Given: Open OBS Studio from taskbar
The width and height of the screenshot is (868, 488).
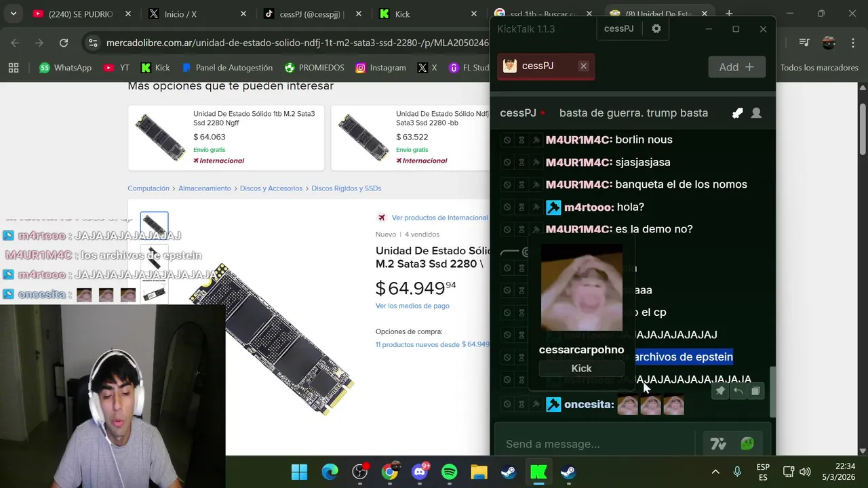Looking at the screenshot, I should (359, 472).
